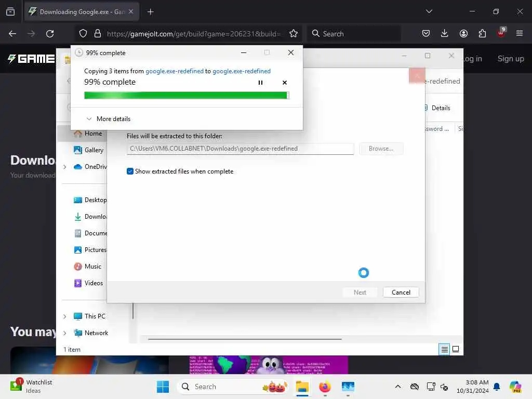
Task: Open the list all tabs dropdown
Action: [x=429, y=11]
